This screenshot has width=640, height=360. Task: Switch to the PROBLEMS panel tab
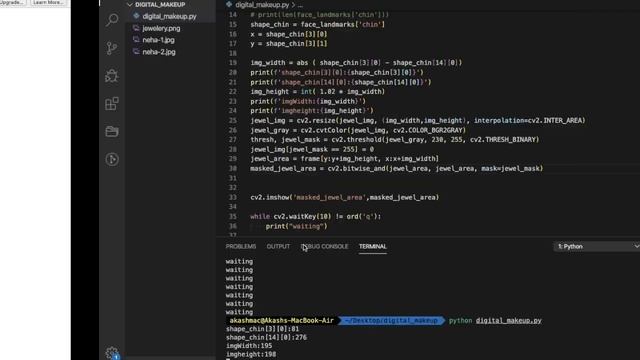tap(241, 247)
